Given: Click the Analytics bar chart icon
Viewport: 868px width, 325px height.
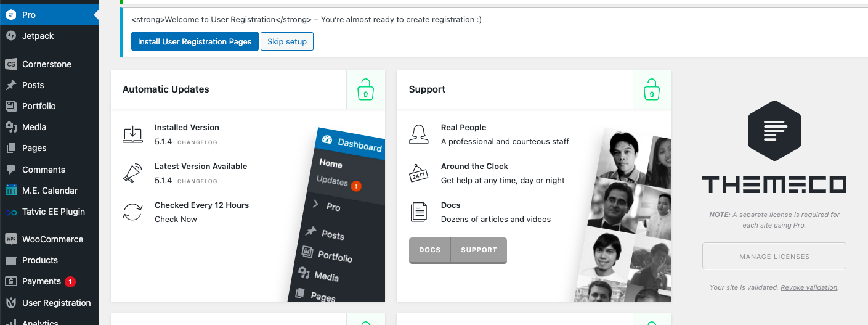Looking at the screenshot, I should (x=10, y=322).
